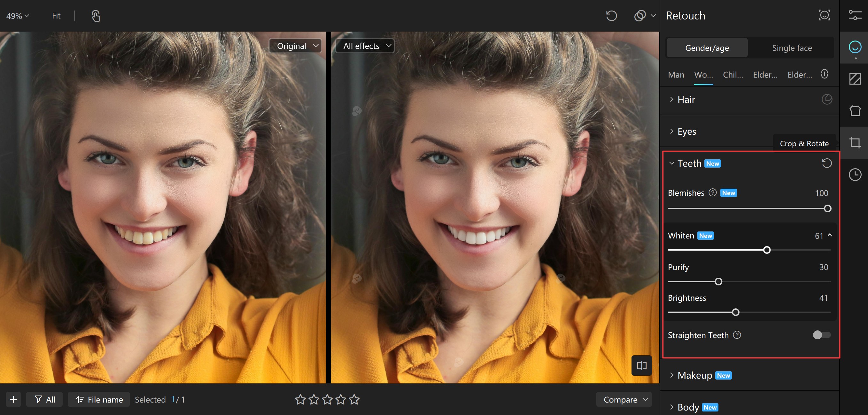Open the 49% zoom dropdown
Screen dimensions: 868x415
point(18,16)
